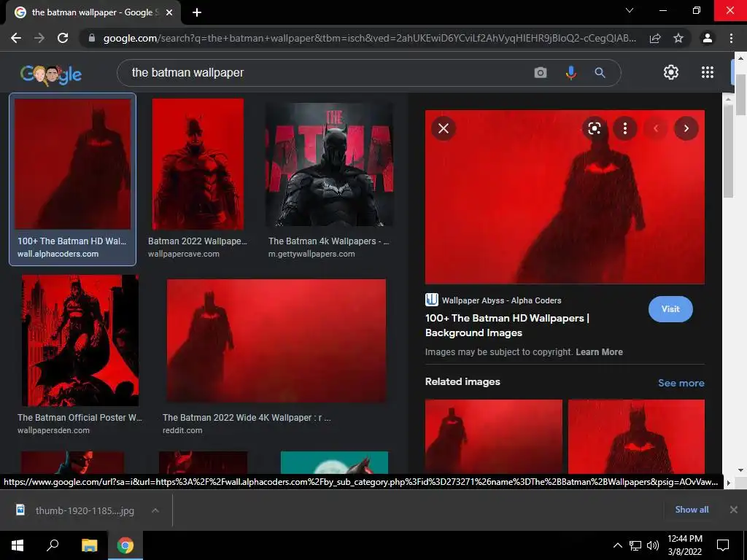Open the Windows notification center
The height and width of the screenshot is (560, 747).
[x=723, y=545]
